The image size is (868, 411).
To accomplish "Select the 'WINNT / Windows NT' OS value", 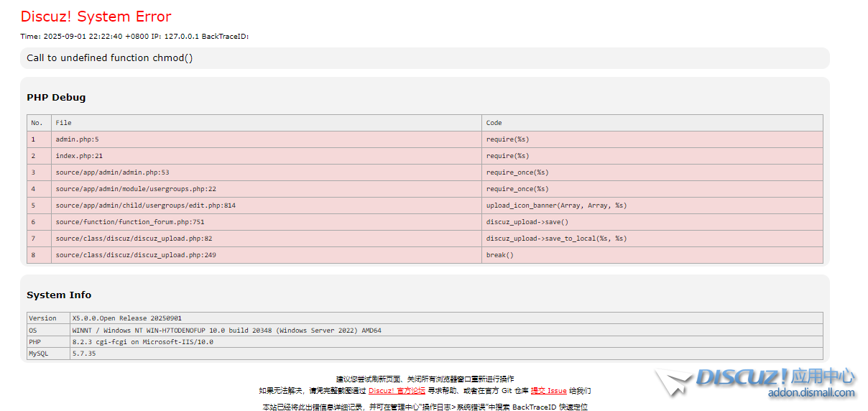I will coord(446,331).
